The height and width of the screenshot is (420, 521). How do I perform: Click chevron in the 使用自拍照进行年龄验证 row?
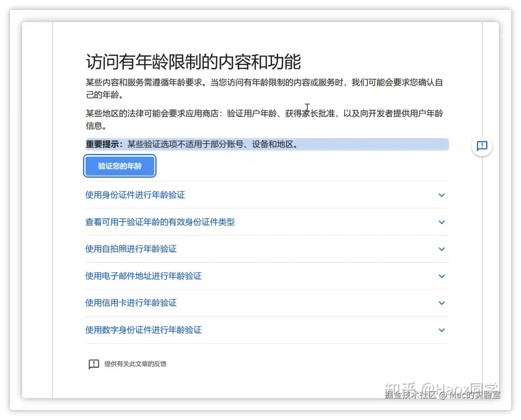442,249
